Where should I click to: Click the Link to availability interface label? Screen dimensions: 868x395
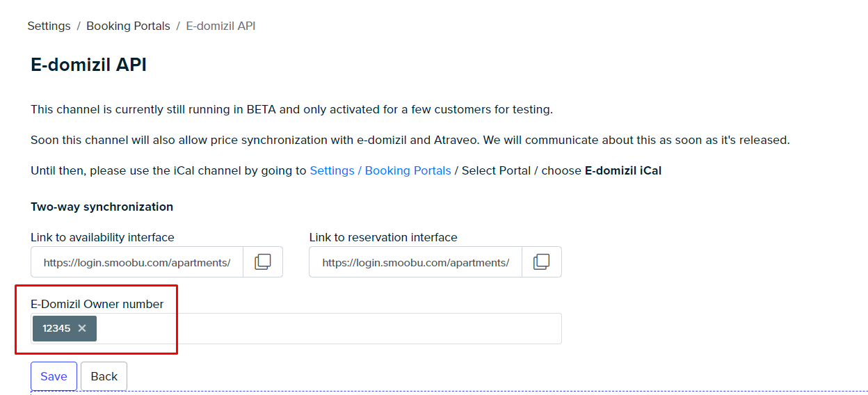pos(102,237)
